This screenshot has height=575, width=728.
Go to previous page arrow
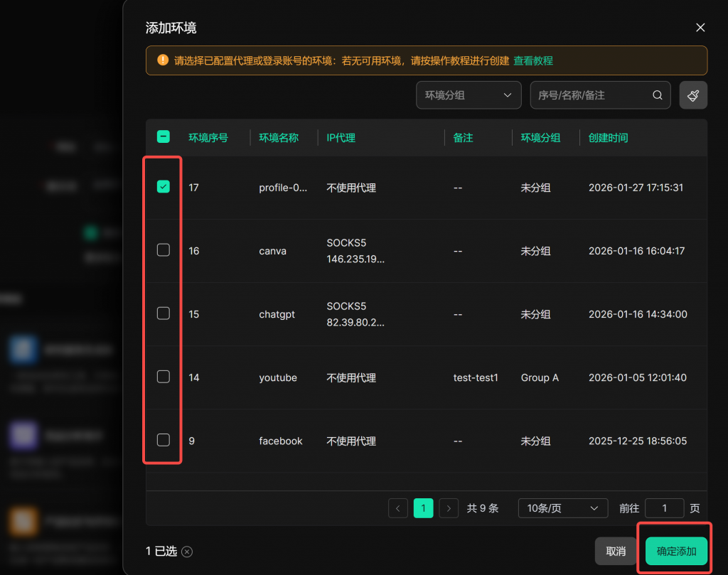(398, 508)
